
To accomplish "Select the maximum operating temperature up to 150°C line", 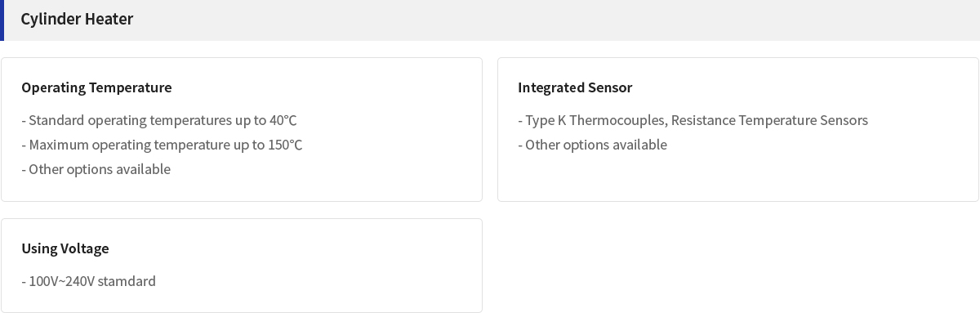I will pos(162,145).
